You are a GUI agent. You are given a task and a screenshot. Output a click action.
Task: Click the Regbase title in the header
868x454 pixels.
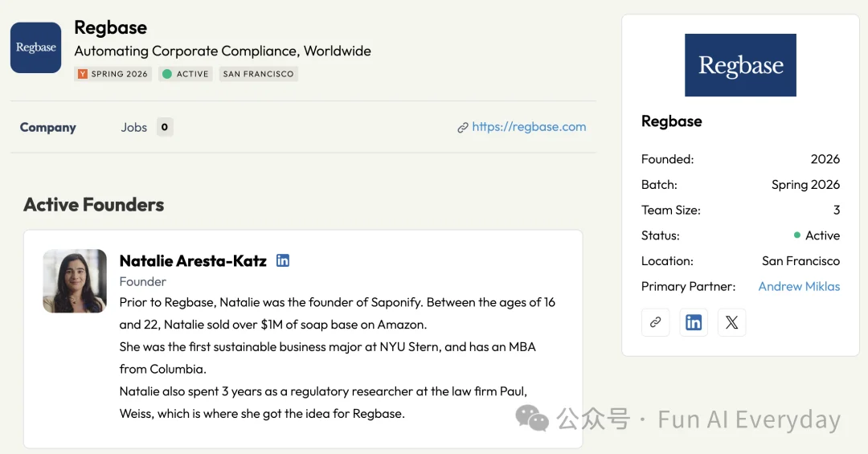tap(111, 27)
